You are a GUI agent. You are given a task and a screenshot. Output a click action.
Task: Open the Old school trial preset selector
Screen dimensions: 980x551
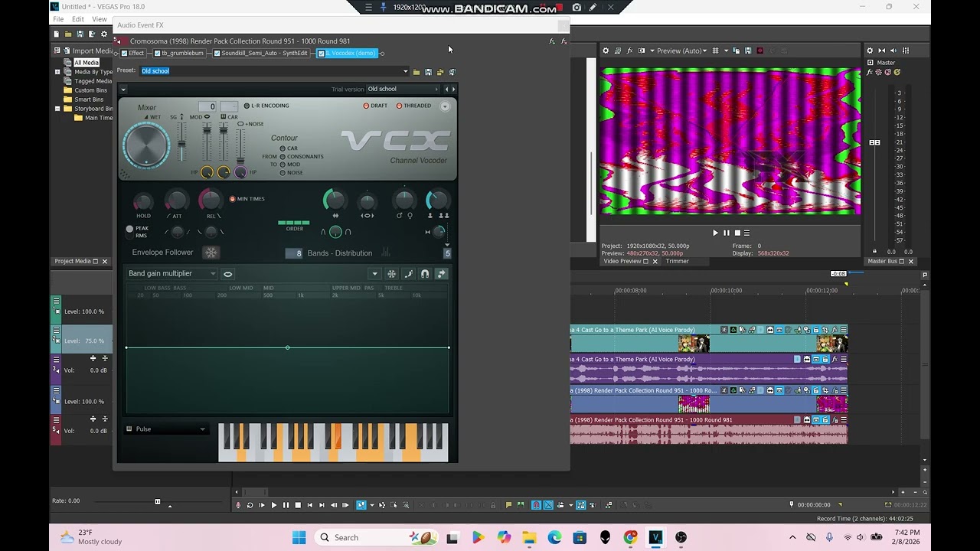(402, 89)
